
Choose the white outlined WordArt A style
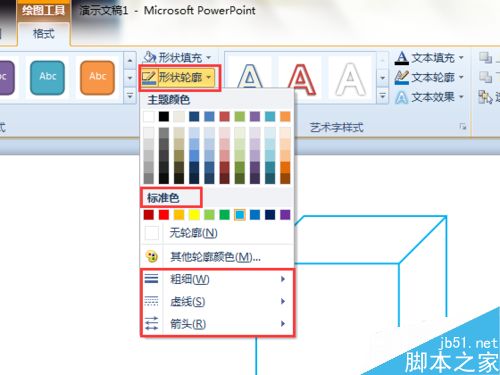[x=350, y=79]
